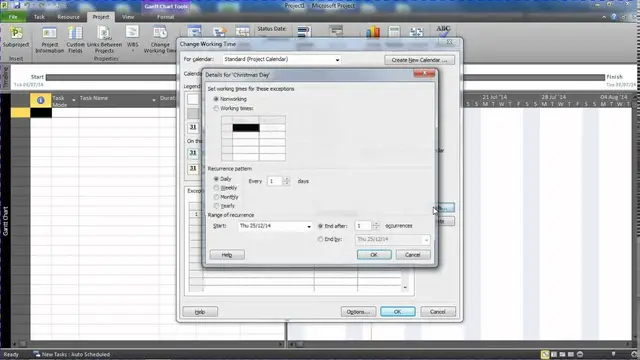Screen dimensions: 640x360
Task: Select the End after radio option
Action: [x=320, y=226]
